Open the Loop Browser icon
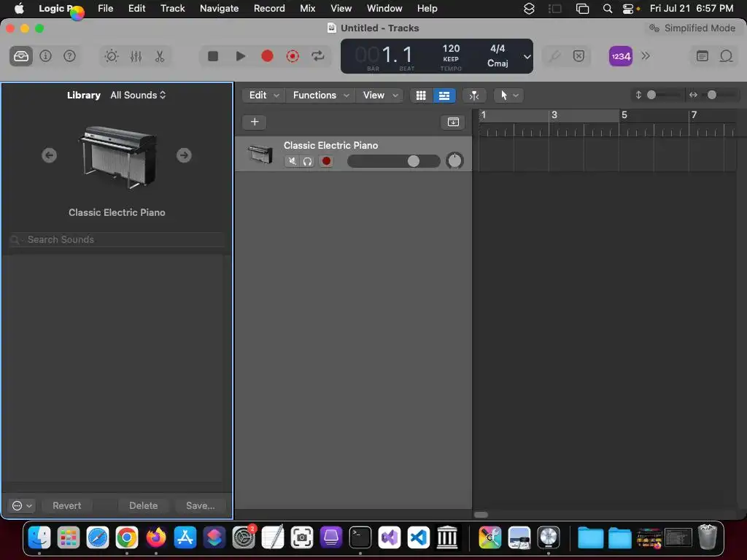747x560 pixels. click(726, 56)
